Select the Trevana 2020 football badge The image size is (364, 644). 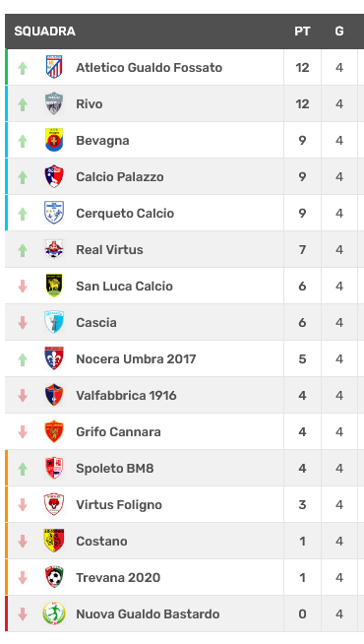coord(54,577)
